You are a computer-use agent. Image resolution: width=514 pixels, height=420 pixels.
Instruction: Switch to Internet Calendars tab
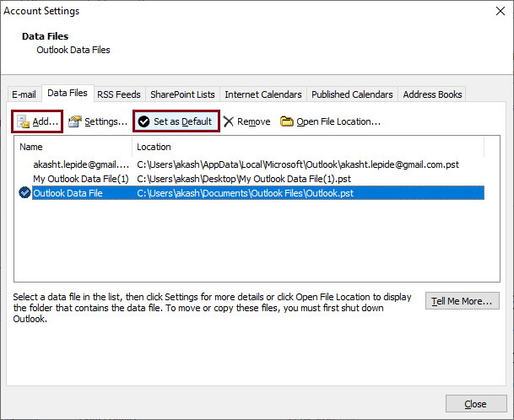(x=263, y=94)
